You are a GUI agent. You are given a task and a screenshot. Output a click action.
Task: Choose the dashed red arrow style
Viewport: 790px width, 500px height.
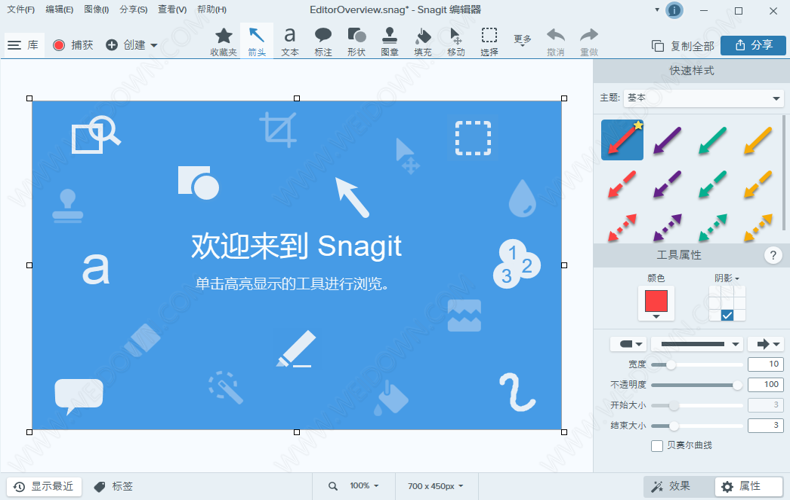click(622, 184)
